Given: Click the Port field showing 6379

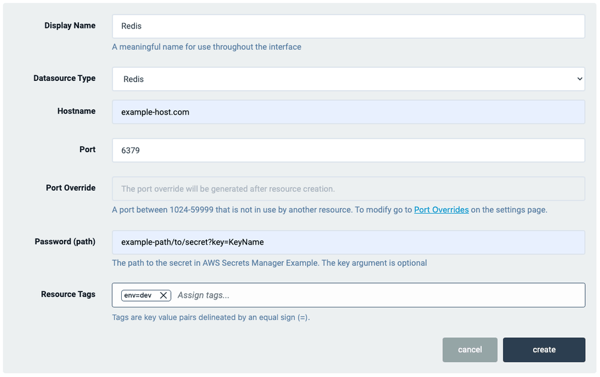Looking at the screenshot, I should coord(348,150).
